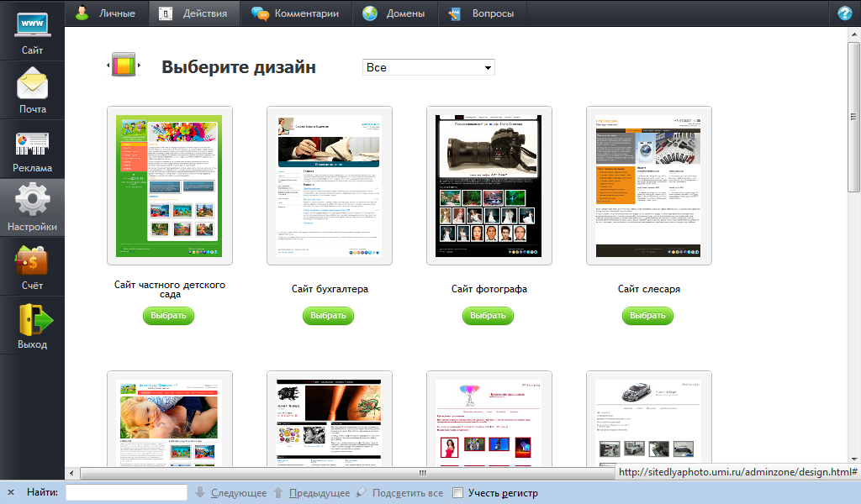Click the Найти search input field
This screenshot has height=504, width=861.
(x=126, y=492)
